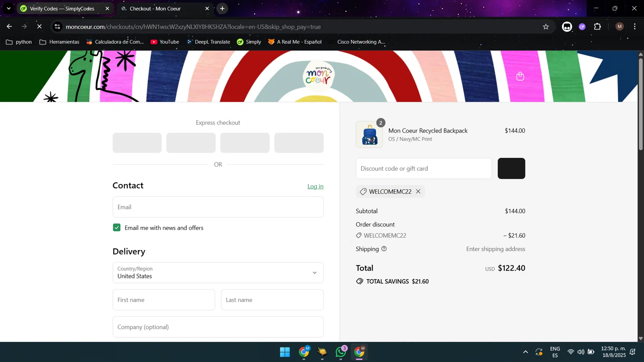Image resolution: width=644 pixels, height=362 pixels.
Task: Click the browser forward arrow
Action: pyautogui.click(x=24, y=27)
